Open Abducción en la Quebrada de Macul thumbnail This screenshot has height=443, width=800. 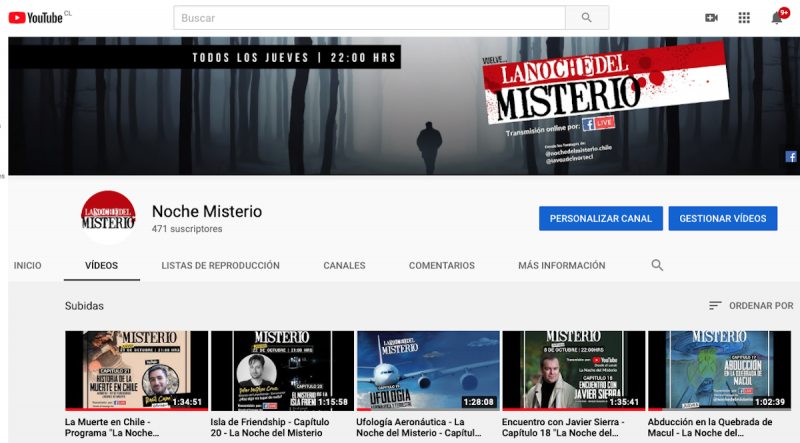[x=719, y=371]
